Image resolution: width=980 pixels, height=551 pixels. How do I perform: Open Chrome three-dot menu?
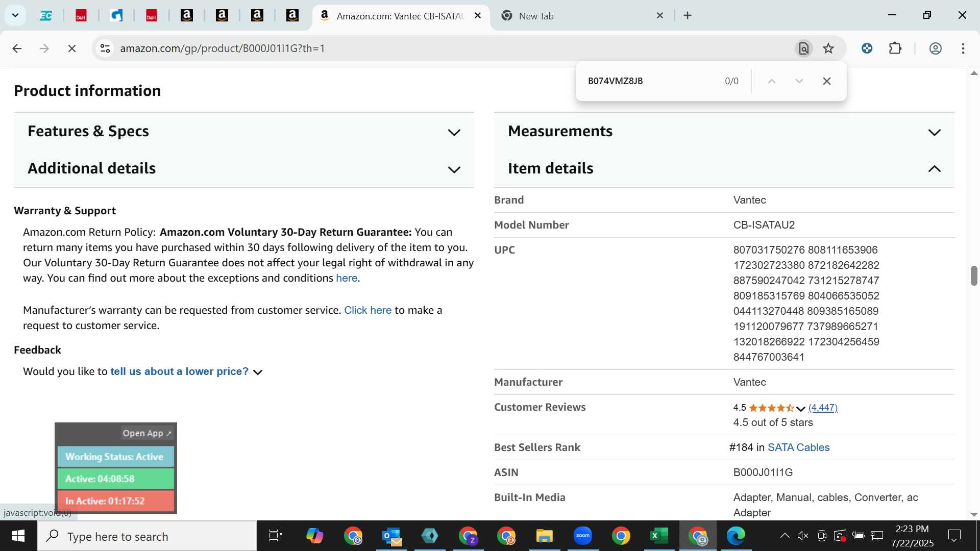click(963, 48)
